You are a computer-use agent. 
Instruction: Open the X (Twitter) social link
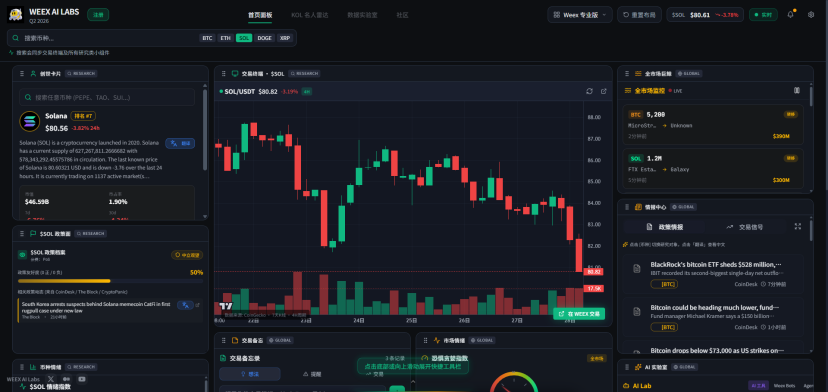[x=51, y=379]
